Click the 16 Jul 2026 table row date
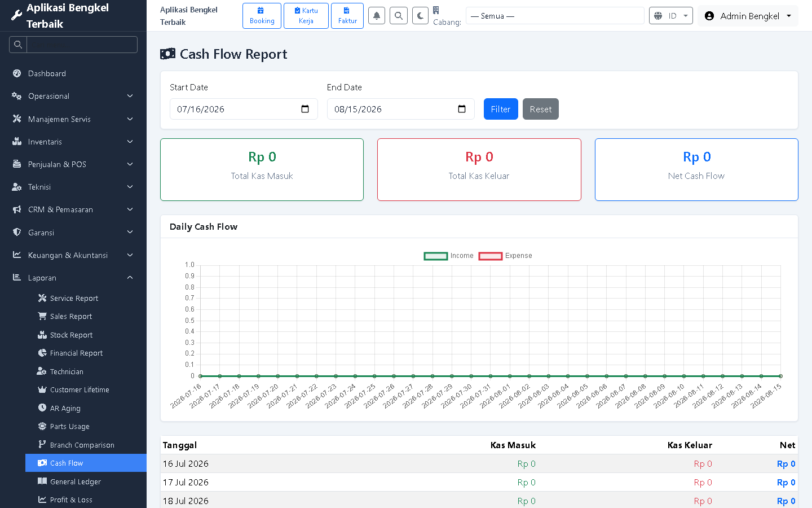This screenshot has width=812, height=508. click(186, 463)
